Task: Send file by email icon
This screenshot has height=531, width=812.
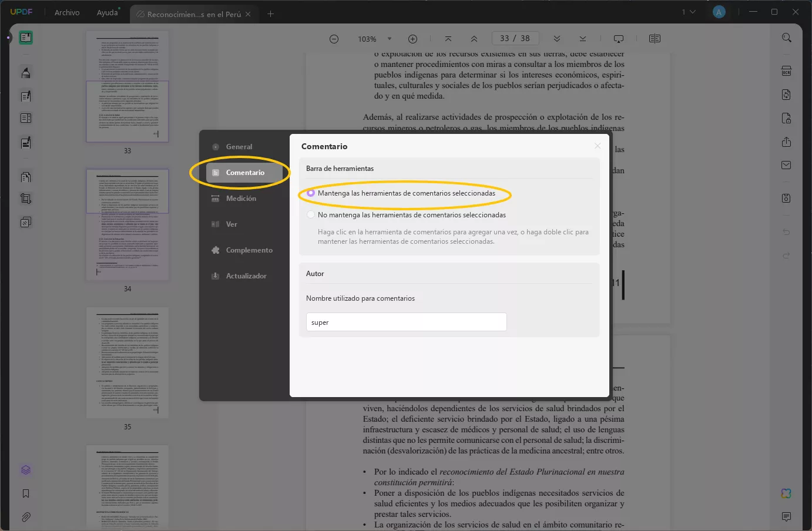Action: pos(786,165)
